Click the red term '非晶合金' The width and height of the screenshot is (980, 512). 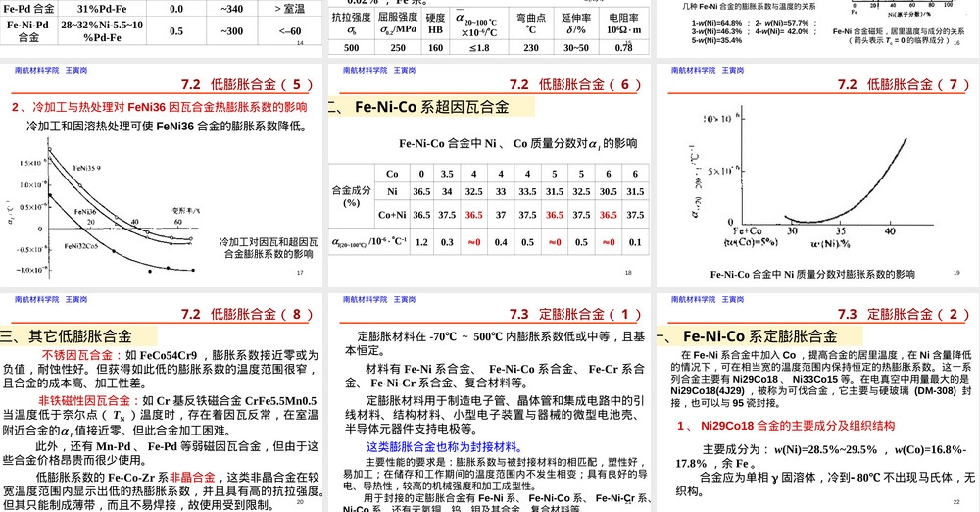tap(192, 477)
